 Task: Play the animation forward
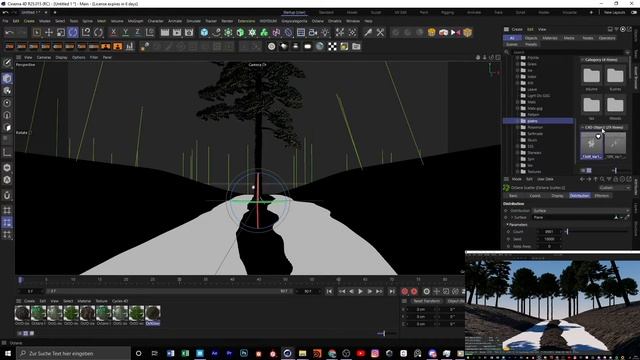[360, 291]
